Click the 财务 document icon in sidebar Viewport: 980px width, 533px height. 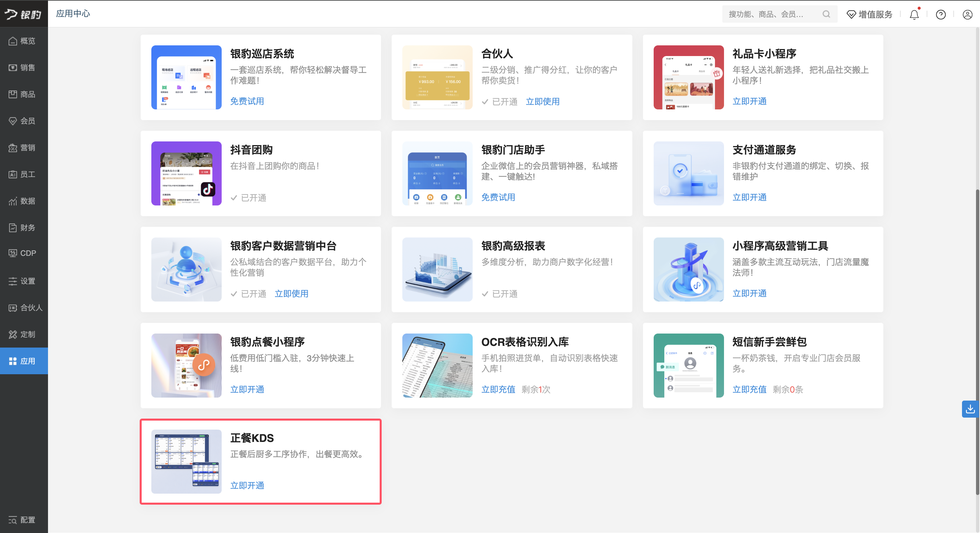[13, 228]
